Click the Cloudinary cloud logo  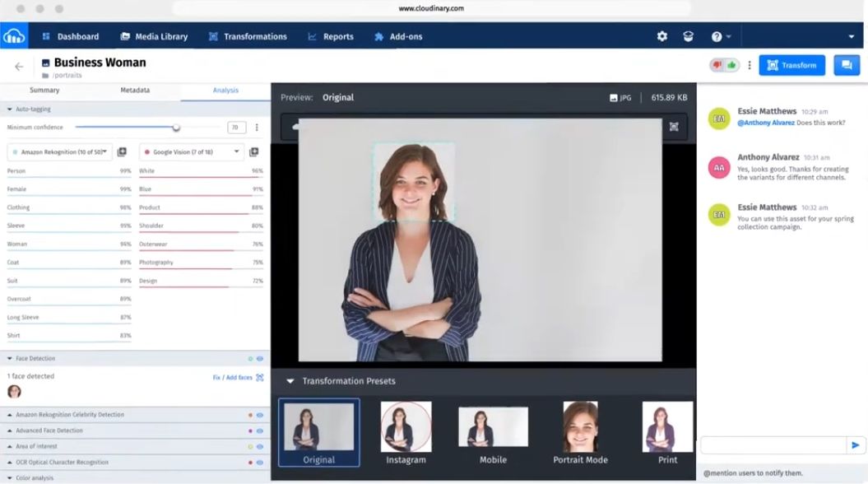pos(14,36)
